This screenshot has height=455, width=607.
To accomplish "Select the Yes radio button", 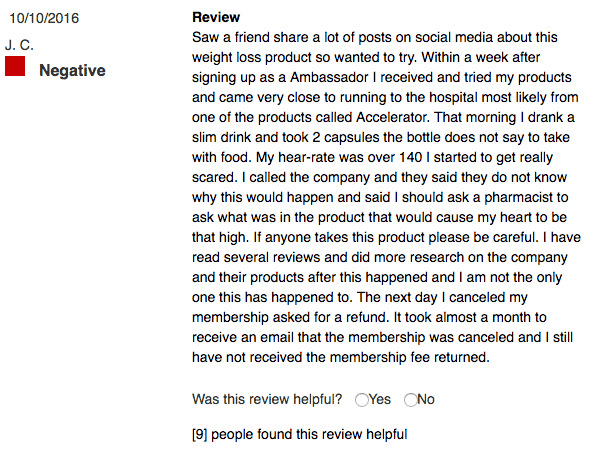I will pos(362,400).
